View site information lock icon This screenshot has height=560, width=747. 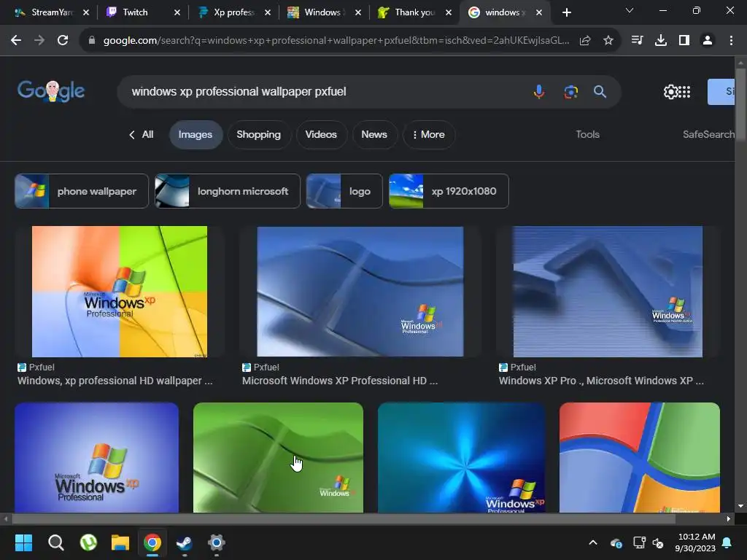92,41
